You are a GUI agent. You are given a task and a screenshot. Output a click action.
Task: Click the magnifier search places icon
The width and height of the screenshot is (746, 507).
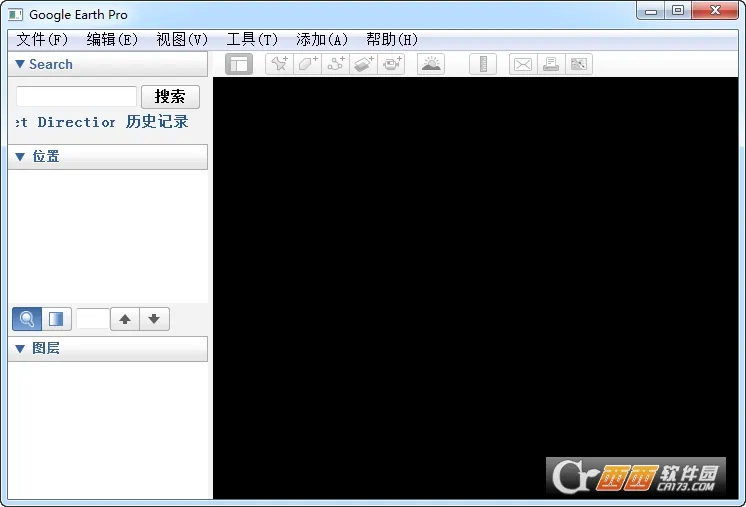[27, 319]
